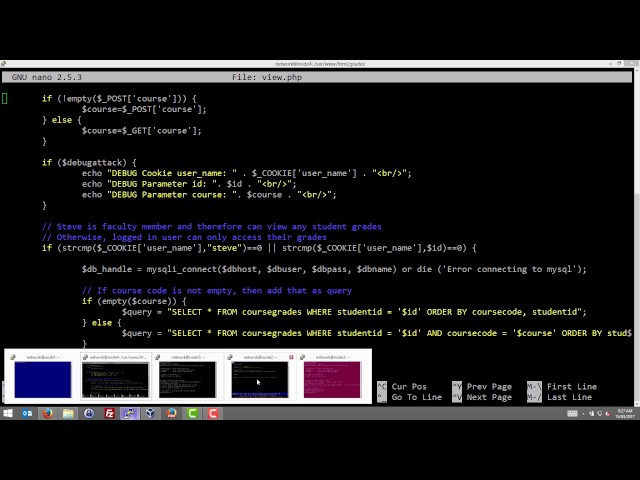Open File Explorer from the taskbar
The image size is (640, 480).
click(x=68, y=413)
